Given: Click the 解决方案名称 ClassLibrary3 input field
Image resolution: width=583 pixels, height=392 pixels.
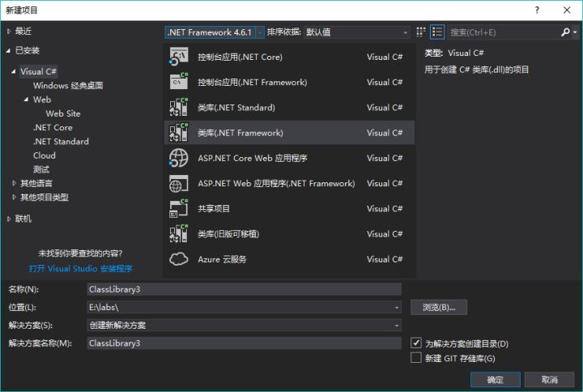Looking at the screenshot, I should click(x=244, y=343).
